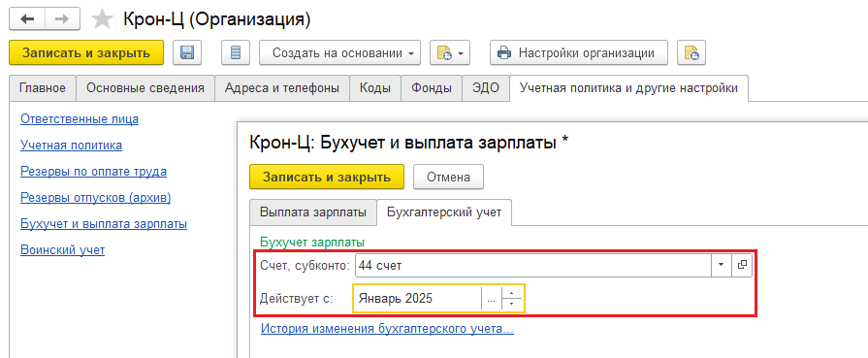Open Резервы отпусков (архив) link

coord(96,197)
